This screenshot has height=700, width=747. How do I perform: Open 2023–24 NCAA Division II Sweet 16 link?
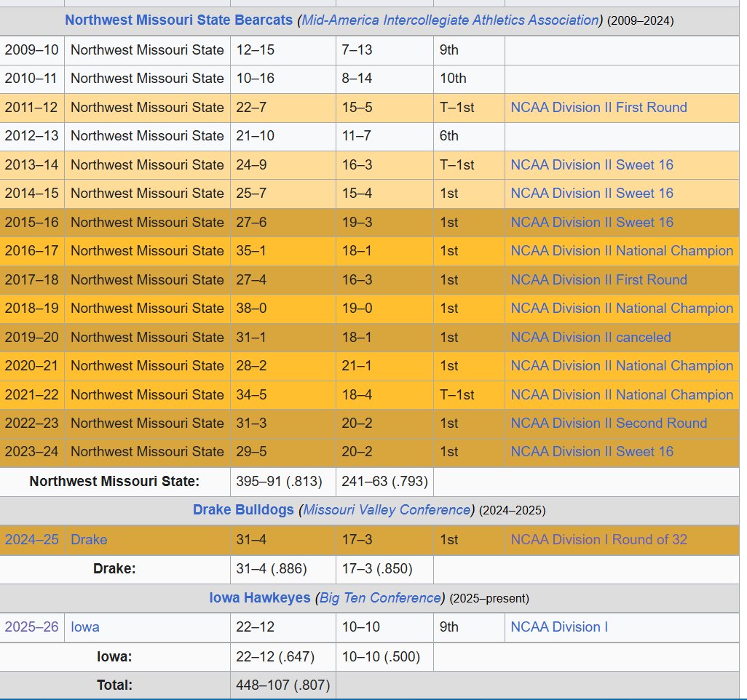point(592,451)
